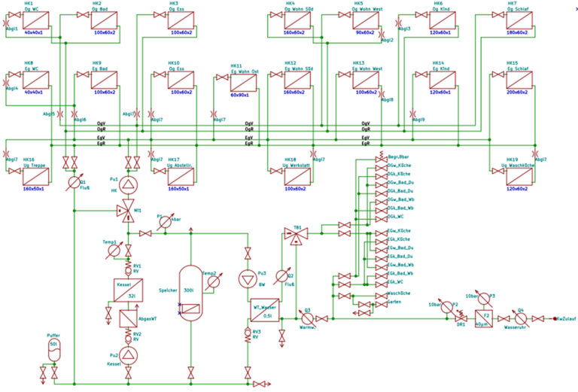Select the HK19 Ug Waschküche radiator
This screenshot has height=392, width=578.
point(519,177)
